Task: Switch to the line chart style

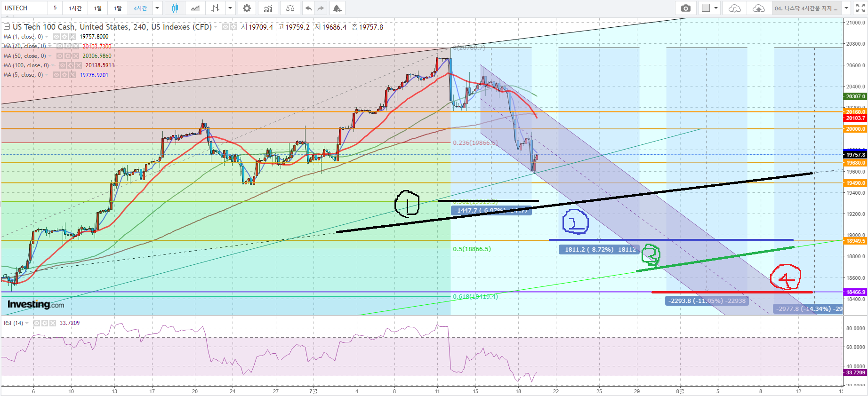Action: [x=195, y=8]
